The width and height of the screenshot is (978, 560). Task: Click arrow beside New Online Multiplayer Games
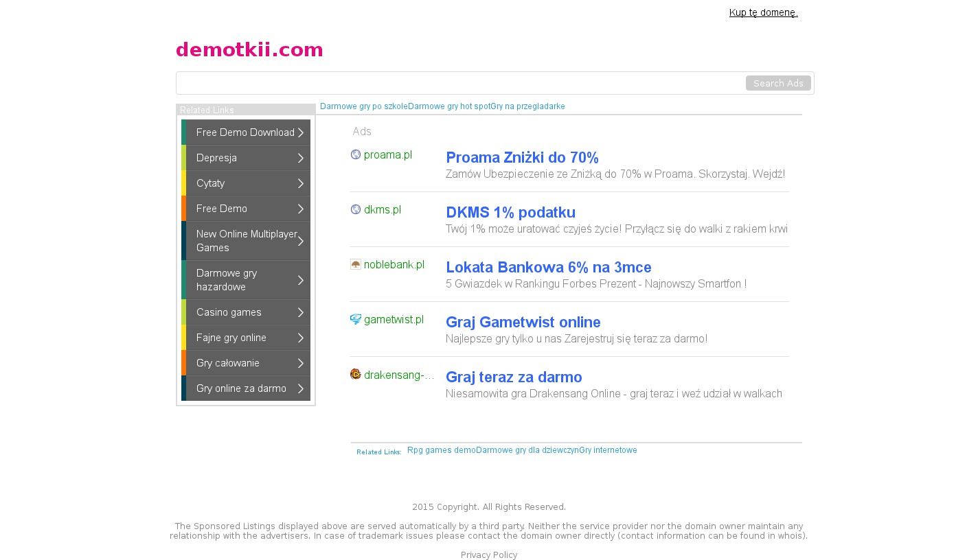click(301, 241)
